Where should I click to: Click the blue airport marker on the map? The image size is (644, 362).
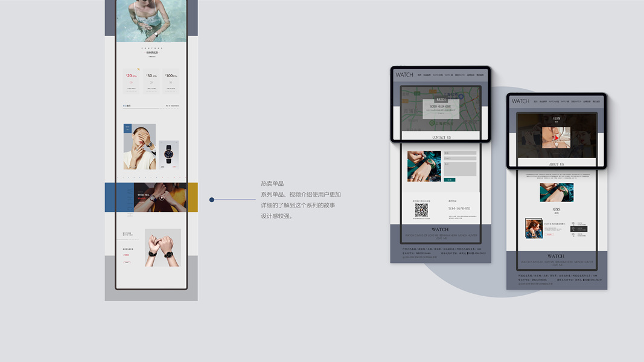point(461,97)
